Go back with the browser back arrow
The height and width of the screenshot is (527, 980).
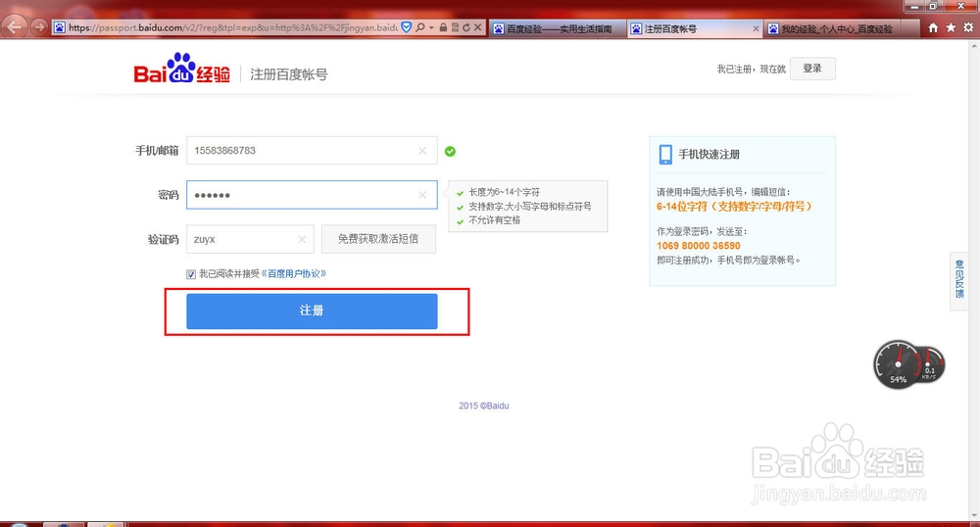pos(14,26)
